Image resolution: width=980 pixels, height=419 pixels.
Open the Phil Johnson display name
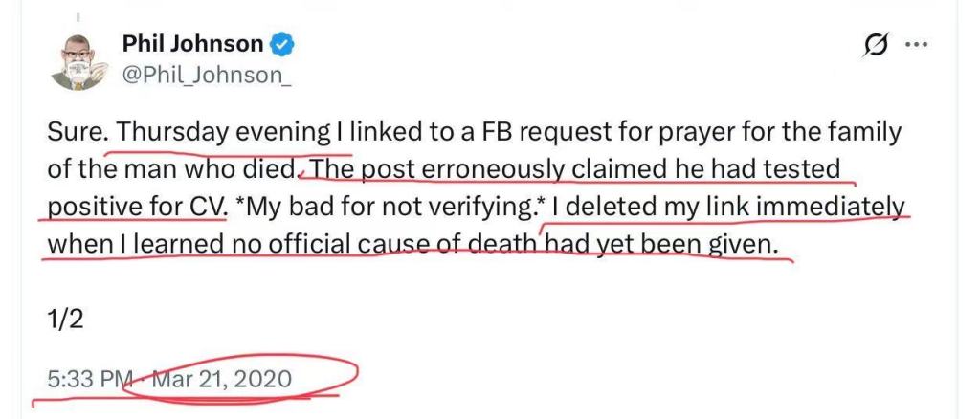(x=193, y=44)
